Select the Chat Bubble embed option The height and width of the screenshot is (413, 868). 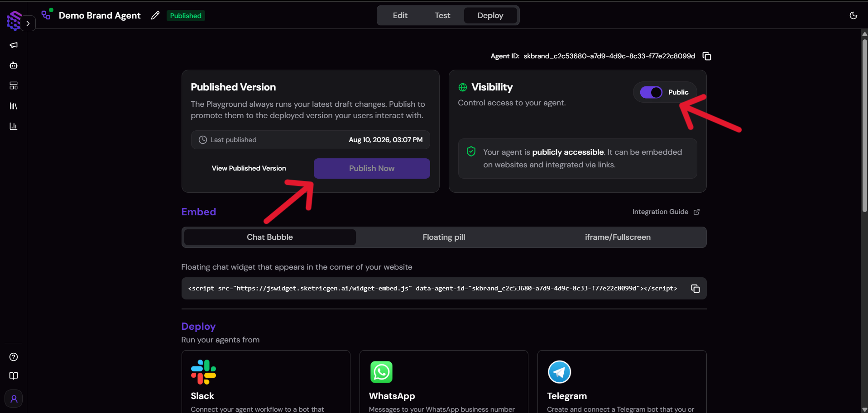[x=270, y=237]
